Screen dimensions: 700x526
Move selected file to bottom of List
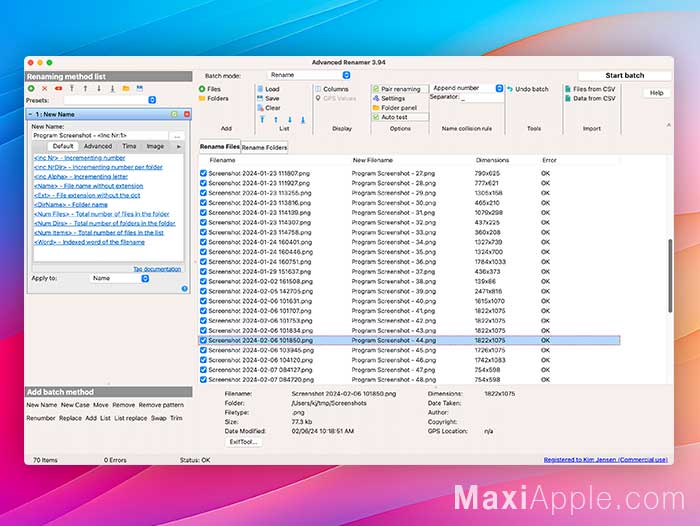coord(303,119)
